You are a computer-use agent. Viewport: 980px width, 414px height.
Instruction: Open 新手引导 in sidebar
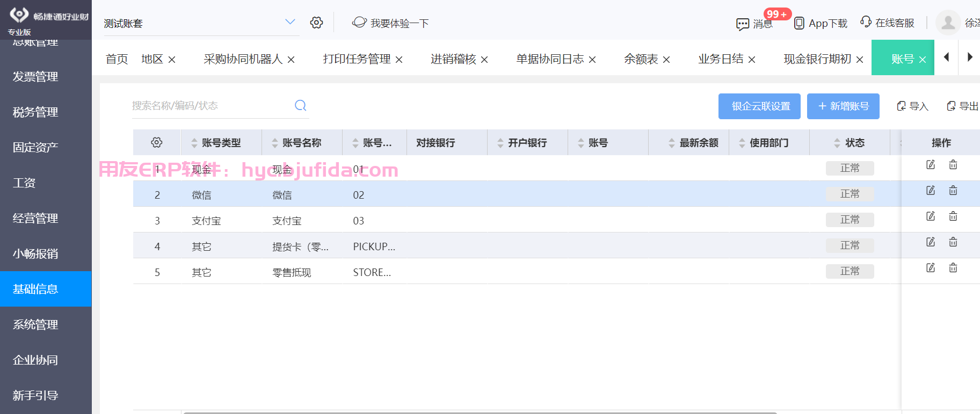[46, 396]
